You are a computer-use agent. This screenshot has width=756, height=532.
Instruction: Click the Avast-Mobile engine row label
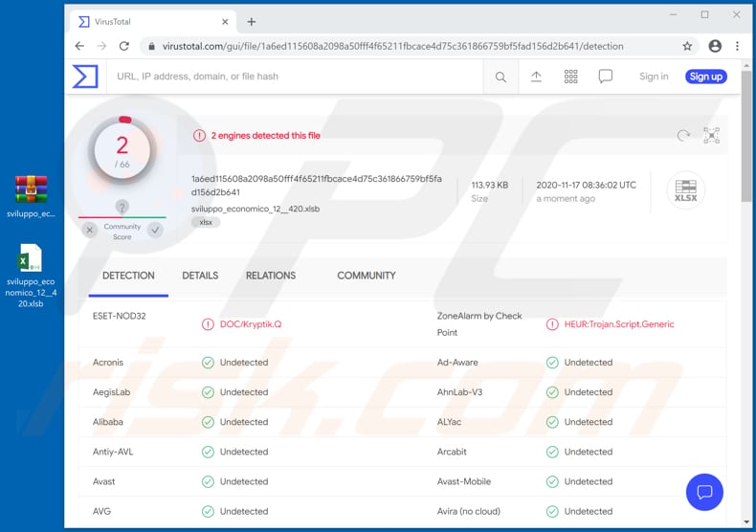pyautogui.click(x=464, y=481)
